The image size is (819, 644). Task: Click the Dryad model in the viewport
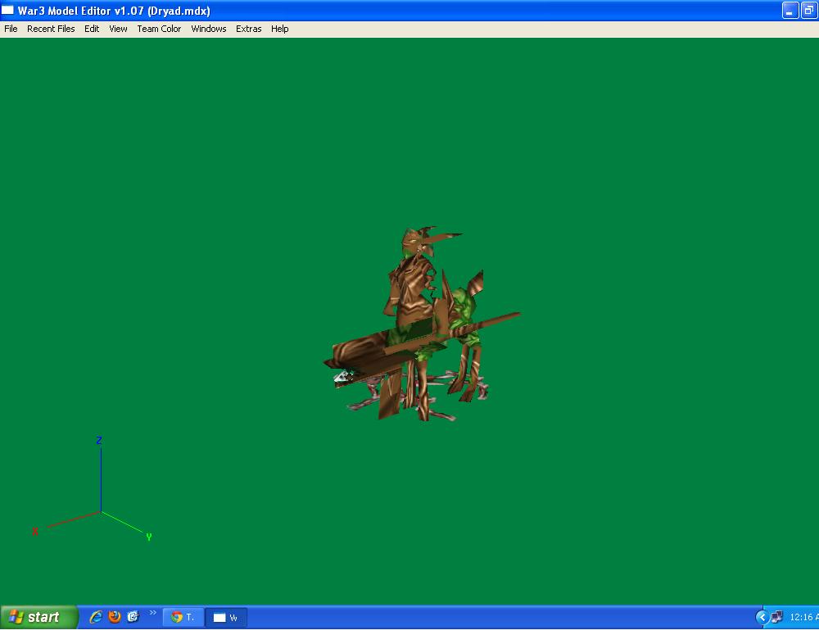tap(420, 324)
